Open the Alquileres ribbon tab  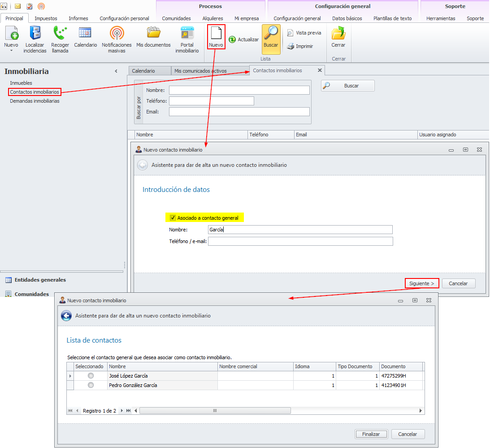(x=213, y=18)
